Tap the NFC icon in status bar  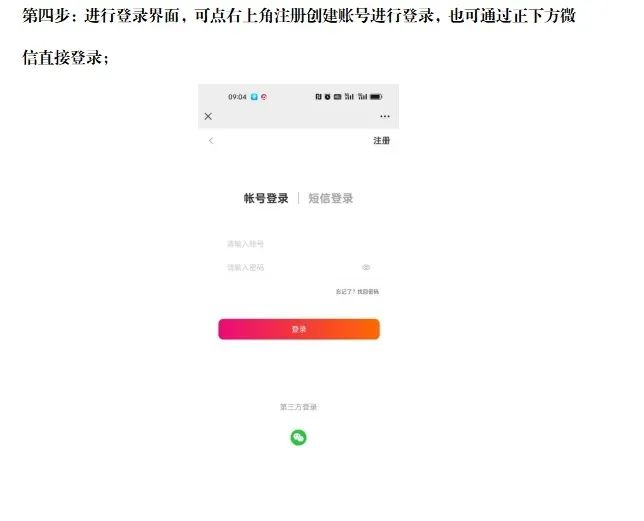[318, 97]
